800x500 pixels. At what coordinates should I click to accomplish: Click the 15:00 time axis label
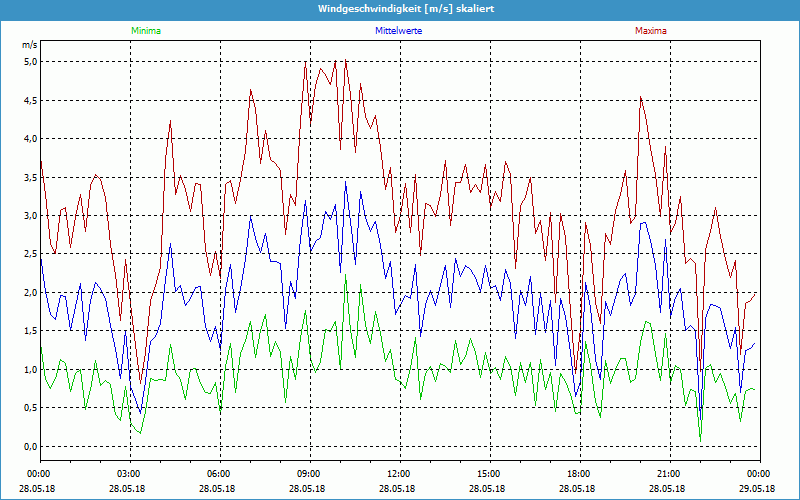coord(490,474)
